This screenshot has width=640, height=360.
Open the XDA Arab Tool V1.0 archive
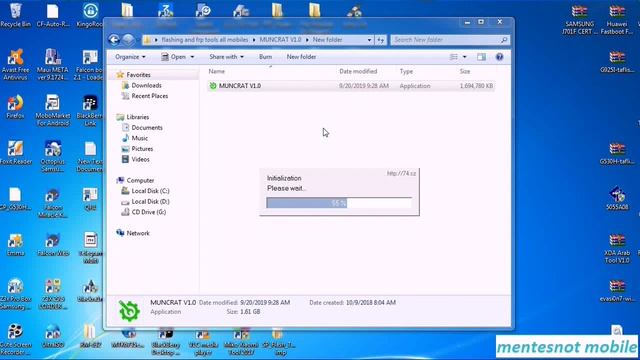617,248
